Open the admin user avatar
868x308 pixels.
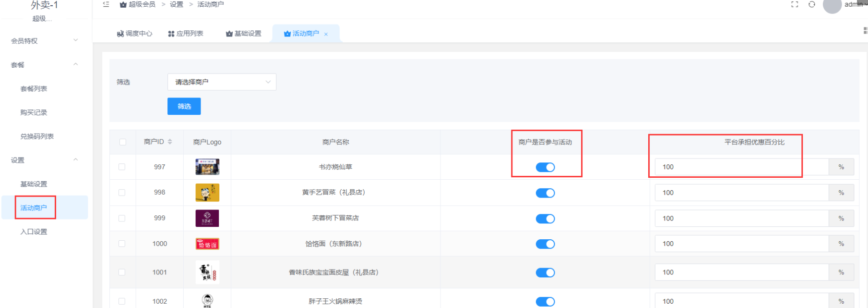pos(832,5)
